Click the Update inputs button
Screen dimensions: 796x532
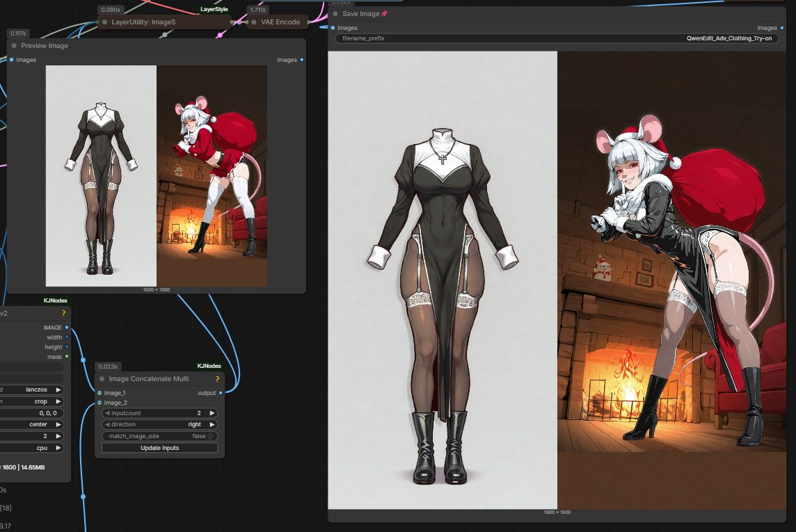pos(160,448)
